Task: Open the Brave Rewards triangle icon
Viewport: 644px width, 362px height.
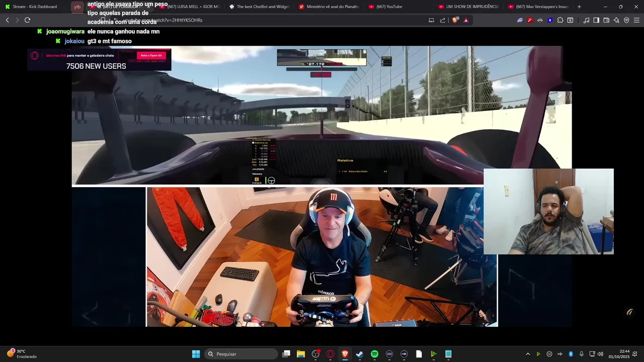Action: point(466,20)
